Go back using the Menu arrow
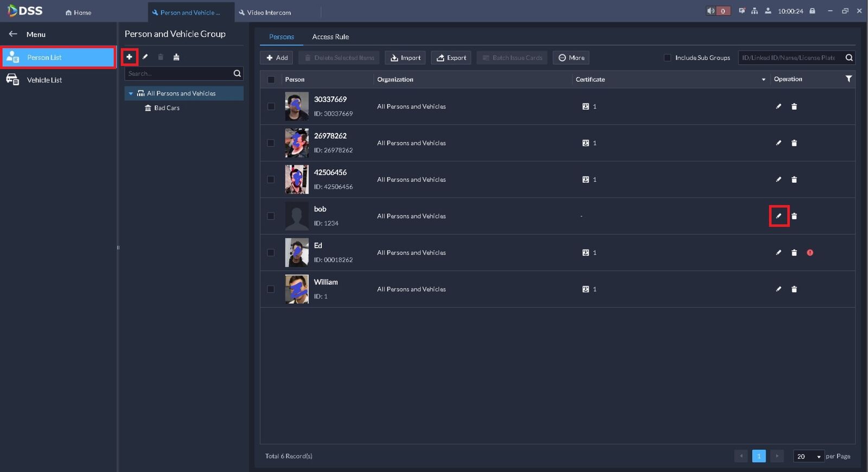This screenshot has height=472, width=868. click(x=13, y=34)
